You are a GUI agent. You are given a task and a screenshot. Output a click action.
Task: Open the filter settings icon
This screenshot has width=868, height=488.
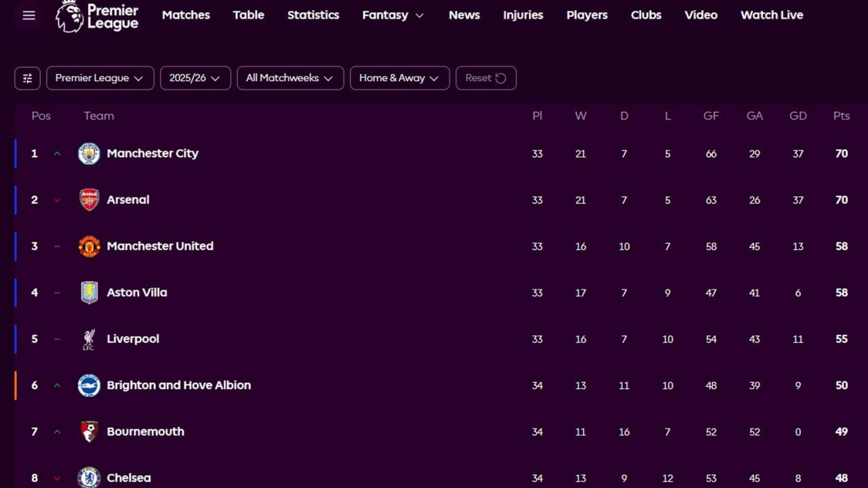tap(27, 78)
